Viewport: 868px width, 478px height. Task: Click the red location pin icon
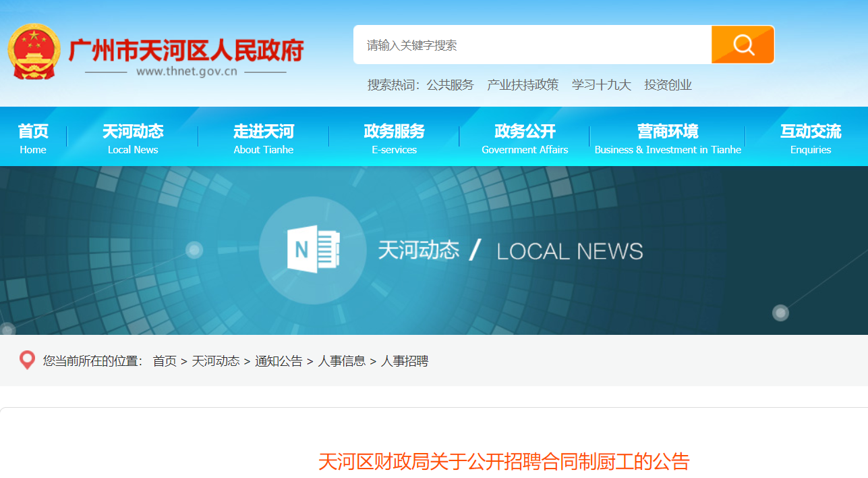pos(27,361)
